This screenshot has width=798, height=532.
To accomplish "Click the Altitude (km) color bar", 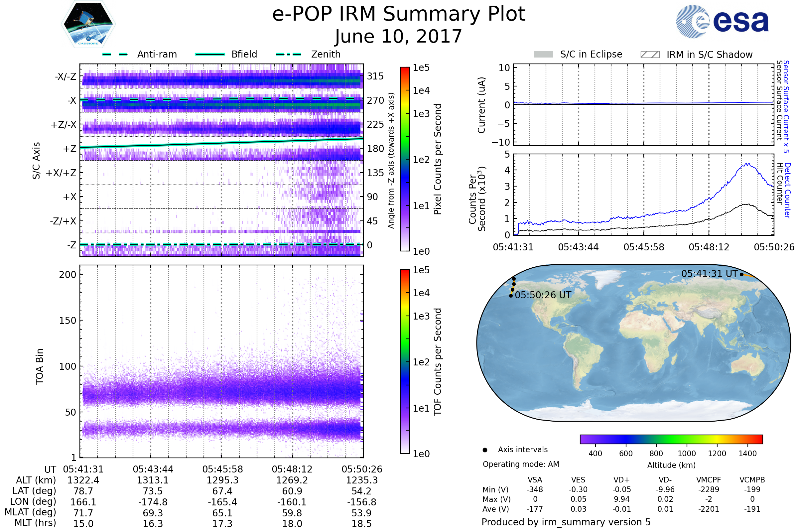I will pyautogui.click(x=671, y=439).
